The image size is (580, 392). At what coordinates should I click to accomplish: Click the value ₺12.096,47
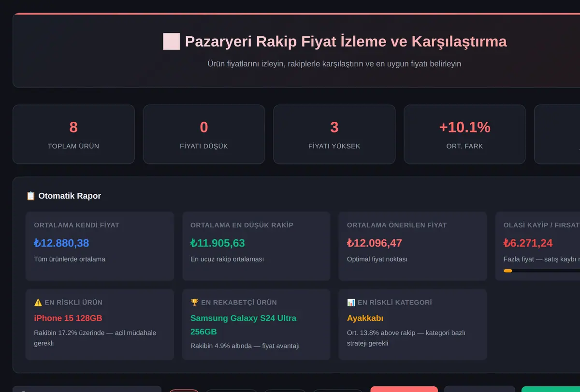[375, 243]
